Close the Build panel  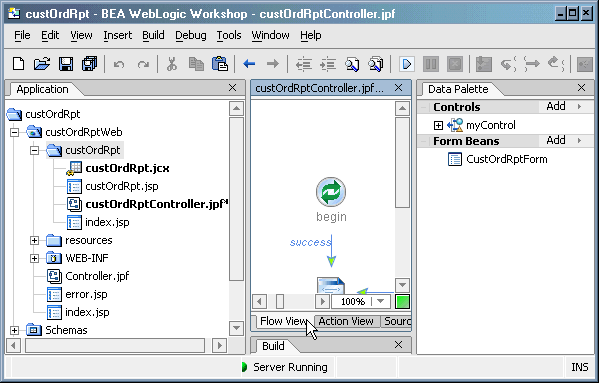(x=398, y=345)
